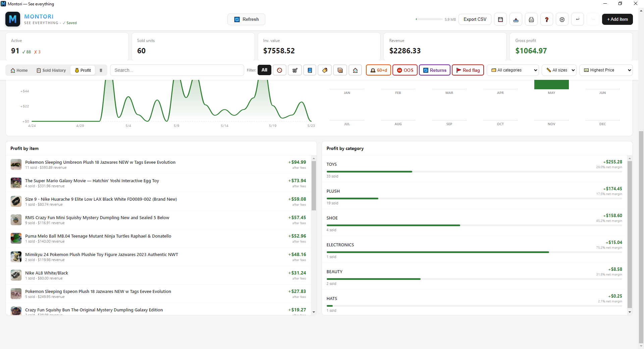Click the MAY monthly profit bar
Viewport: 644px width, 349px height.
(x=551, y=85)
